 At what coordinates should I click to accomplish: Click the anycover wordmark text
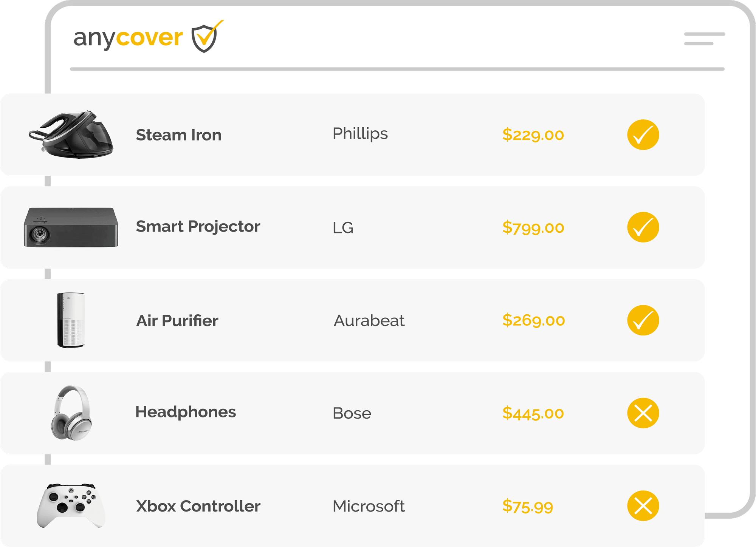pos(129,38)
